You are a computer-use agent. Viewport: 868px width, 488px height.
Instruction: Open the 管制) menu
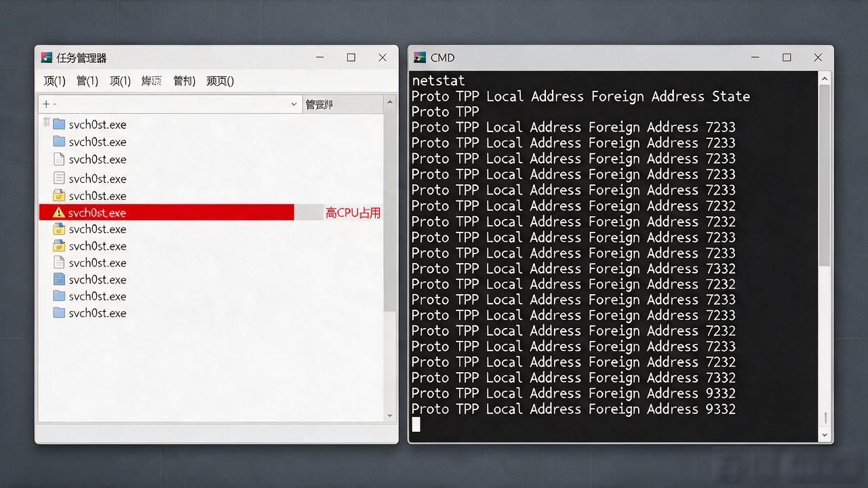click(x=184, y=81)
